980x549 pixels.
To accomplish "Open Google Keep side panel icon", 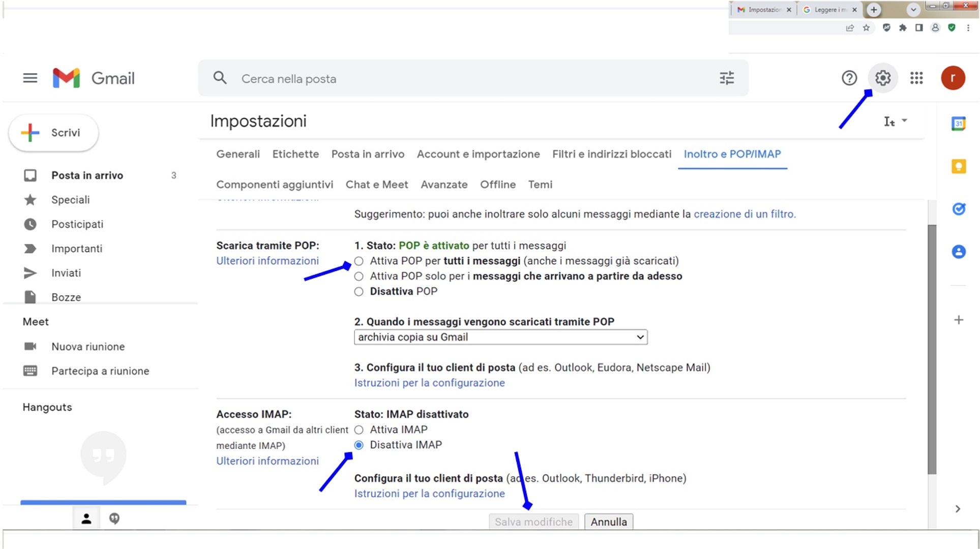I will [x=958, y=166].
